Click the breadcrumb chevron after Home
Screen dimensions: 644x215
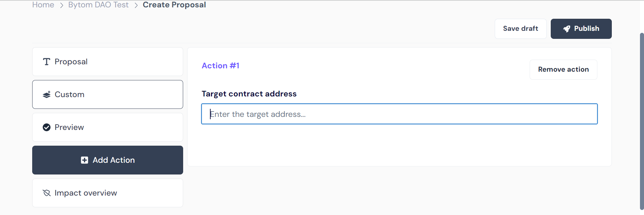coord(61,5)
